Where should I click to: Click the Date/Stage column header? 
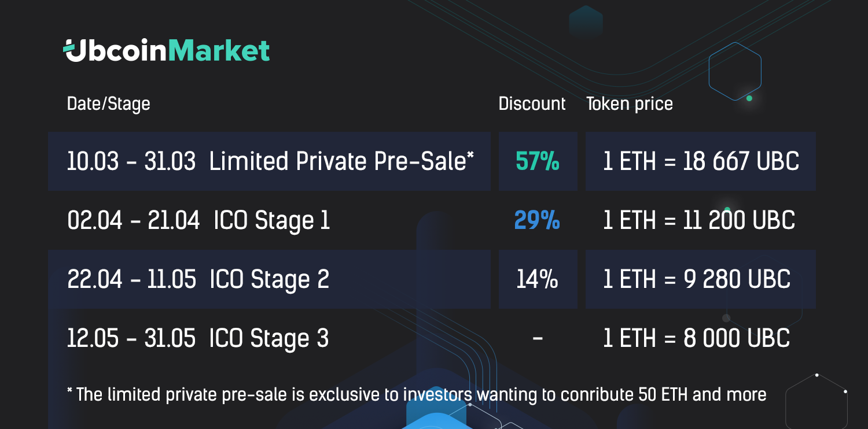[x=109, y=104]
